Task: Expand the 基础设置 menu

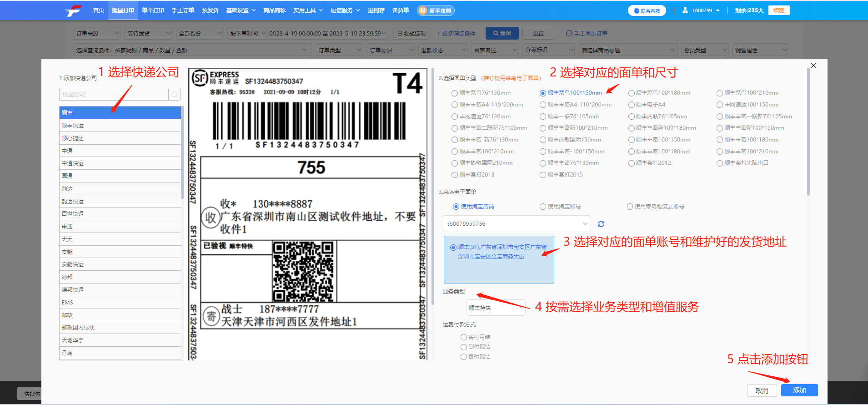Action: click(x=241, y=10)
